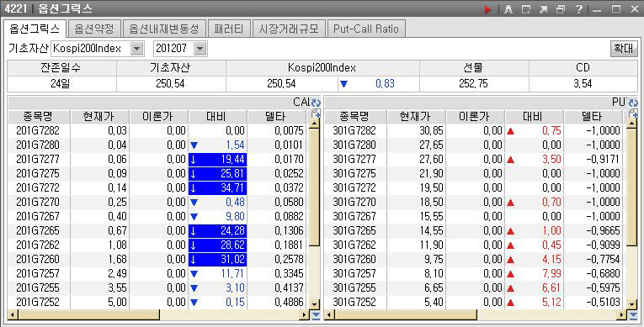
Task: Click the PUT table 델타 column header
Action: [594, 117]
